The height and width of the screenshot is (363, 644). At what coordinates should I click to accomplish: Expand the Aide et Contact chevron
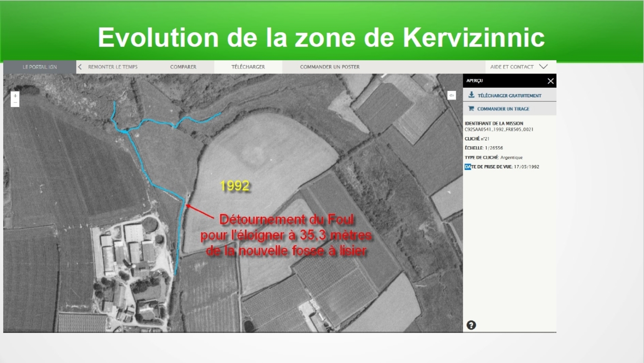[x=543, y=67]
